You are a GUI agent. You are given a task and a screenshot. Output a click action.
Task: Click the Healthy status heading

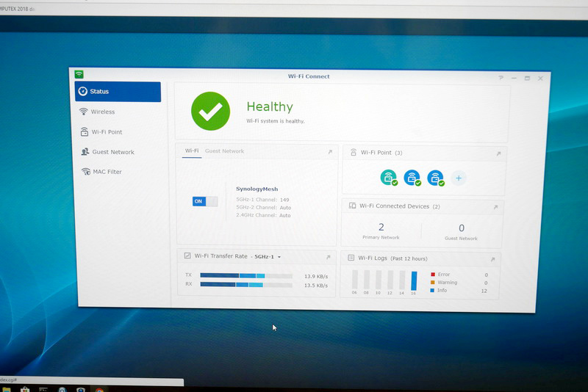[270, 106]
